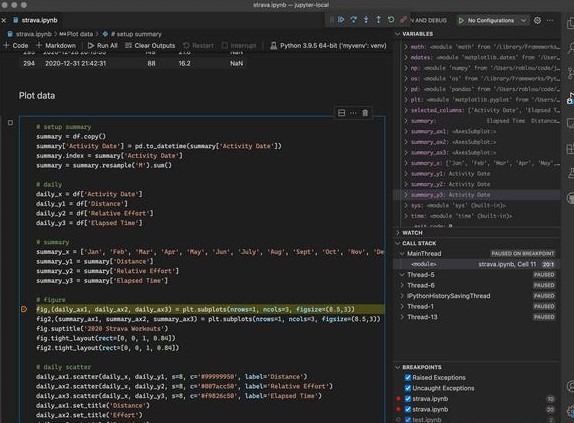574x423 pixels.
Task: Open the Python 3.9.5 kernel picker
Action: [328, 45]
